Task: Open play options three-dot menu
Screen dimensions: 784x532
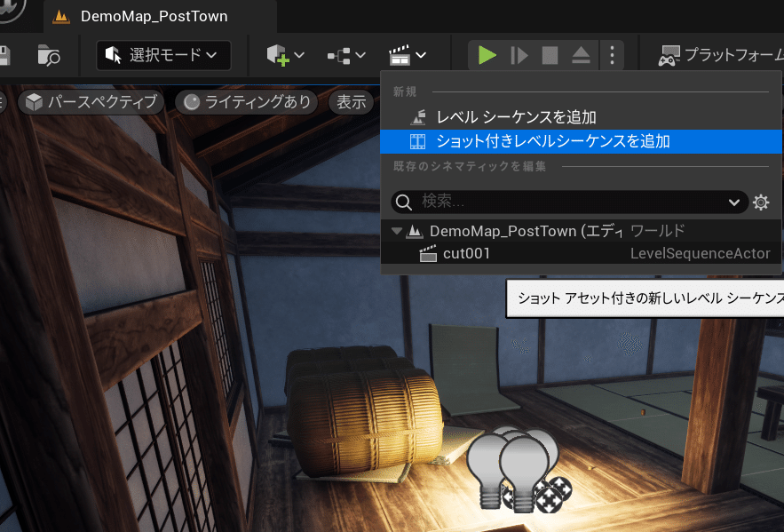Action: tap(612, 55)
